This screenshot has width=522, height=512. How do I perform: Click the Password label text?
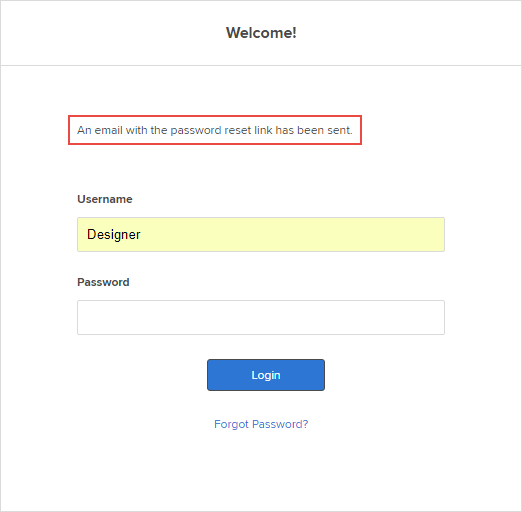coord(103,282)
